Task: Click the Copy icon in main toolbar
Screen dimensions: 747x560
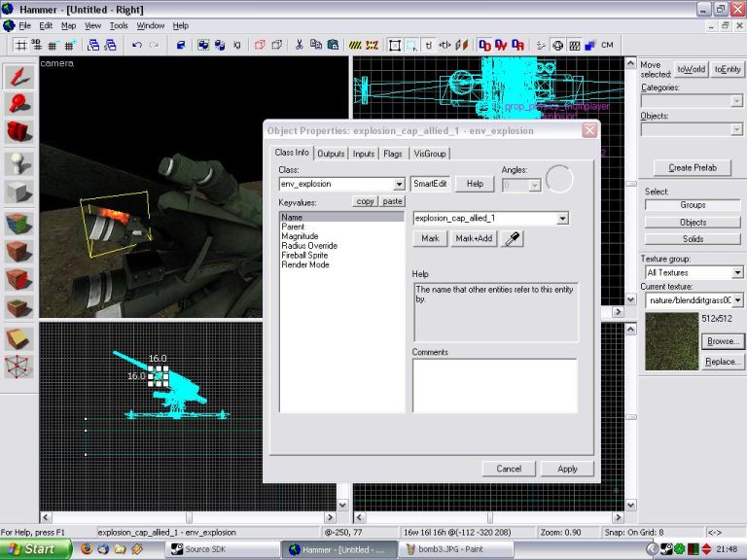Action: pos(316,46)
